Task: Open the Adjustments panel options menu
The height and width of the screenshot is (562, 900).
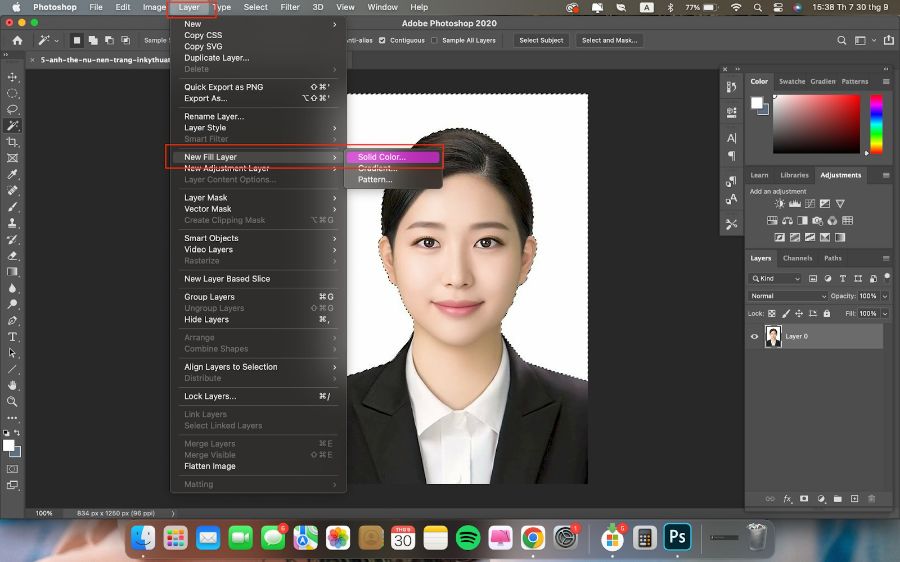Action: point(886,175)
